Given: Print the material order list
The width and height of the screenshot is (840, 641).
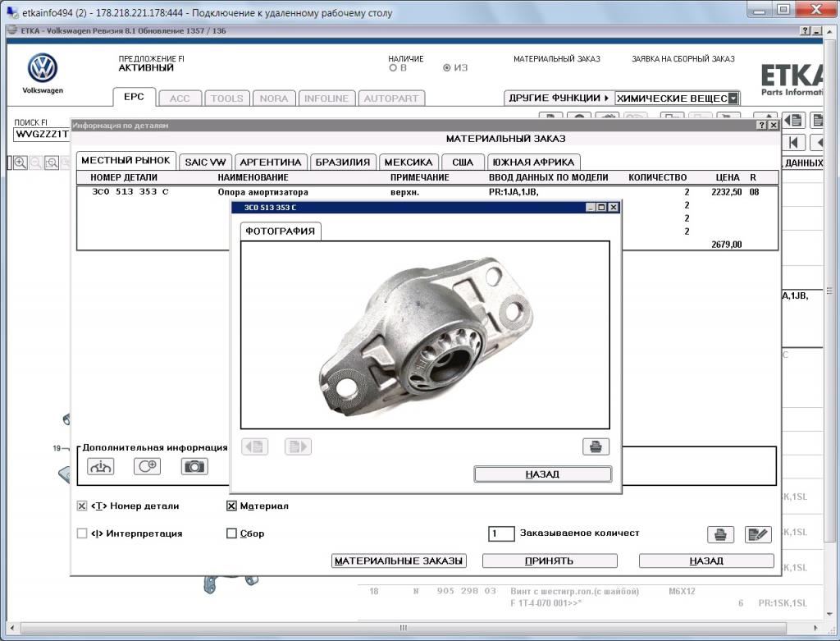Looking at the screenshot, I should 720,534.
